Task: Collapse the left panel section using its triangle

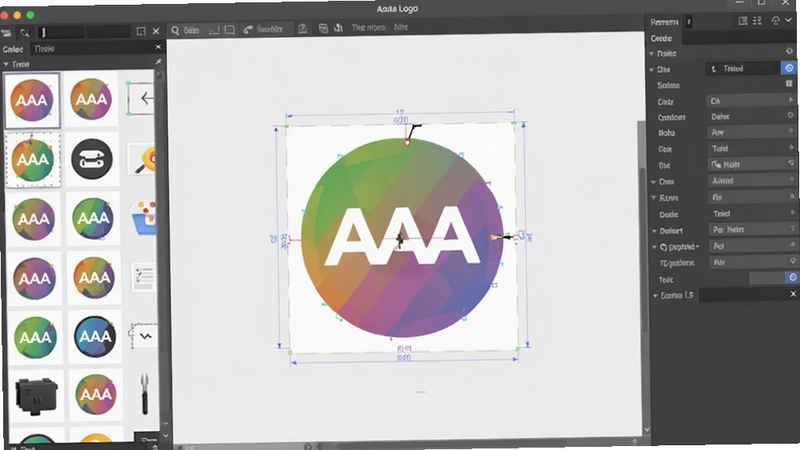Action: (x=6, y=64)
